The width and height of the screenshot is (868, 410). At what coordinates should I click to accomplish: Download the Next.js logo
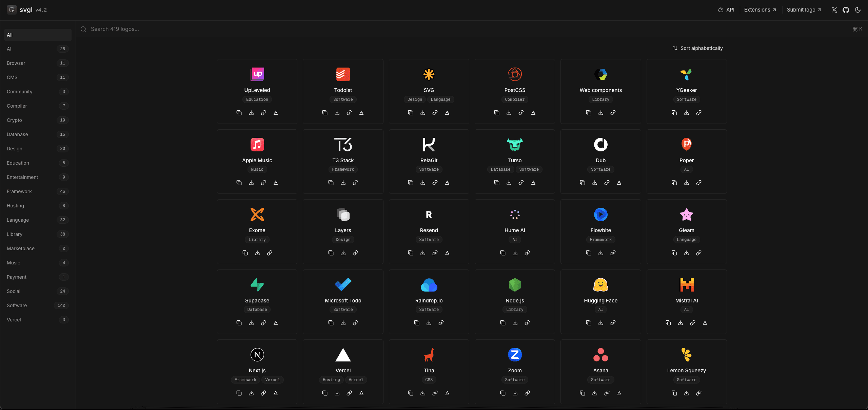251,393
